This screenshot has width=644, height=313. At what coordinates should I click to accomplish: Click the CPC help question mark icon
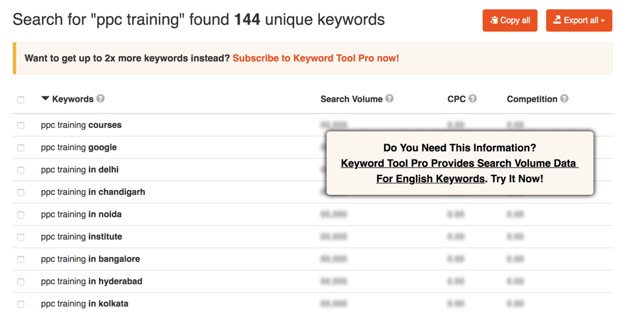point(473,99)
